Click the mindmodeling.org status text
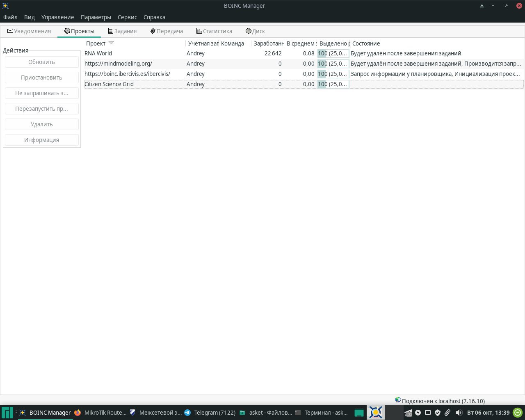 pyautogui.click(x=436, y=64)
